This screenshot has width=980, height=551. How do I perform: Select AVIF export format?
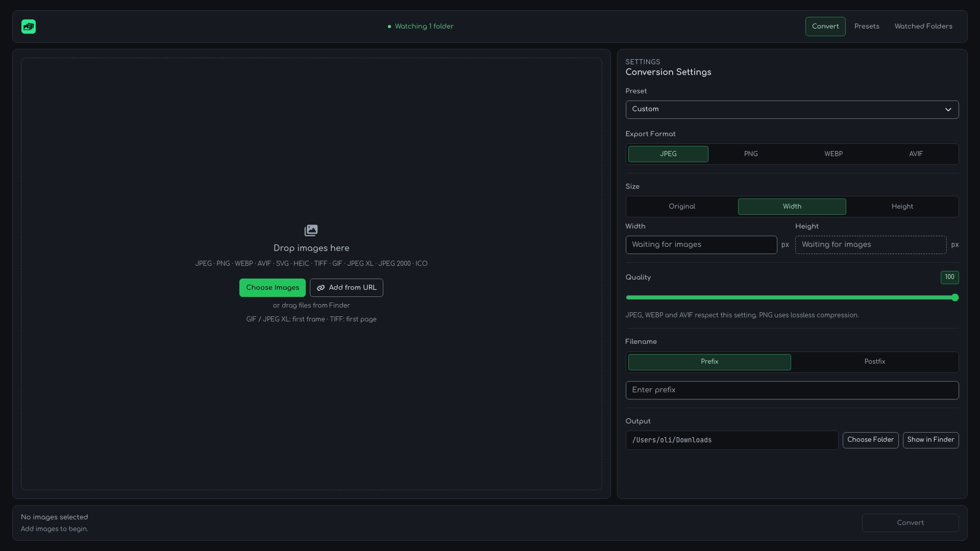[916, 154]
